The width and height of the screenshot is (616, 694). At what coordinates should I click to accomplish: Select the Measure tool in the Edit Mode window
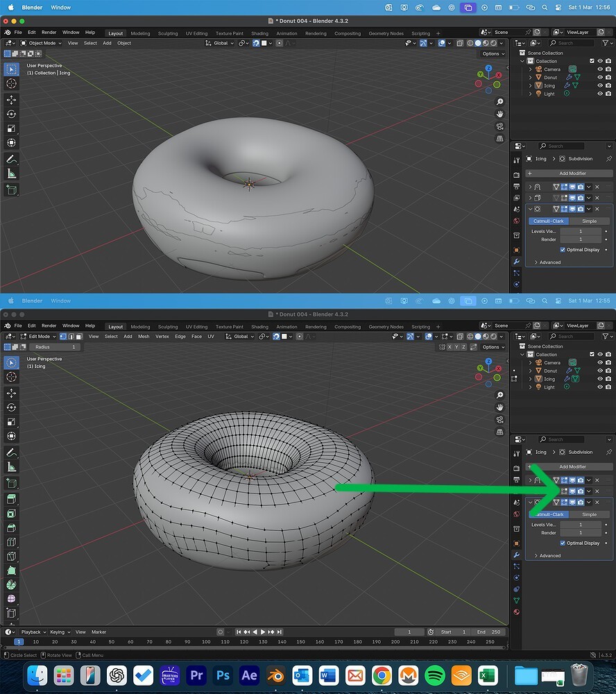point(12,467)
